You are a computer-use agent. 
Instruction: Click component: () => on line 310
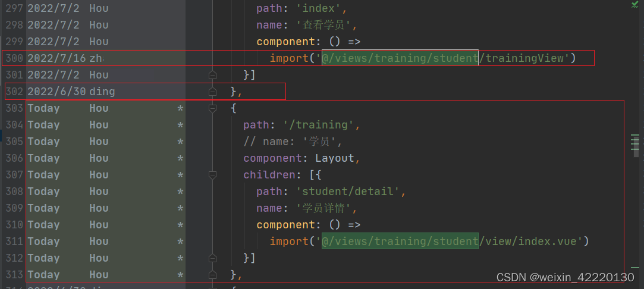pos(309,225)
